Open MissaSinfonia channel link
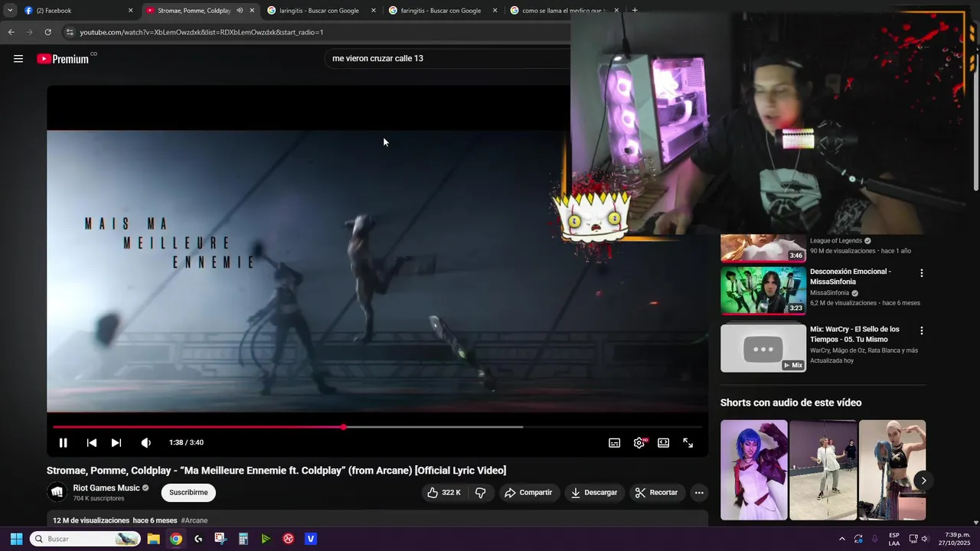980x551 pixels. [x=829, y=293]
